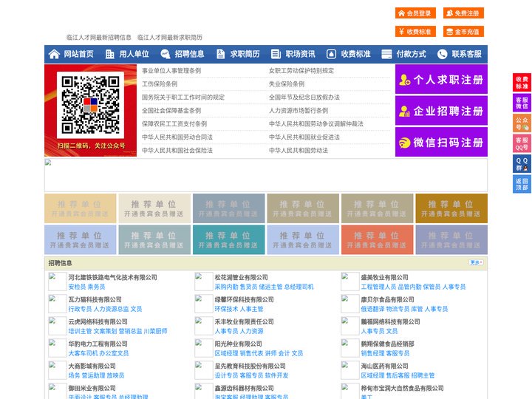Click the 免费注册 free register button

(x=463, y=13)
